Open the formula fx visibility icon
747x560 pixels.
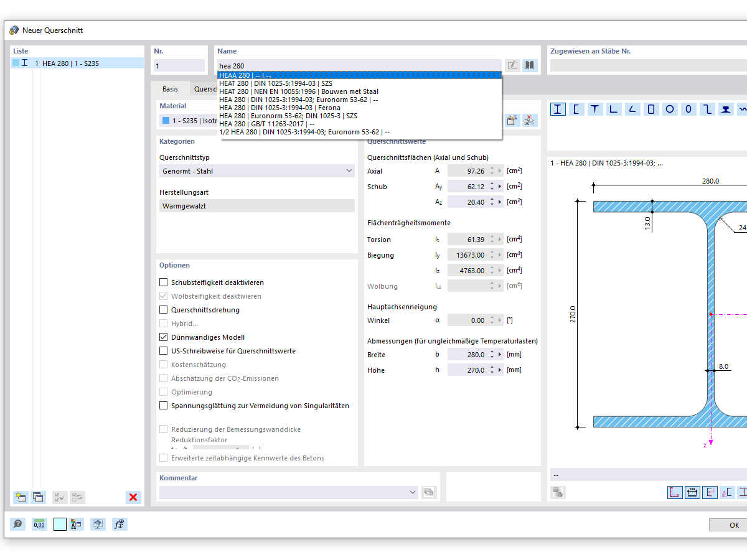pyautogui.click(x=120, y=525)
